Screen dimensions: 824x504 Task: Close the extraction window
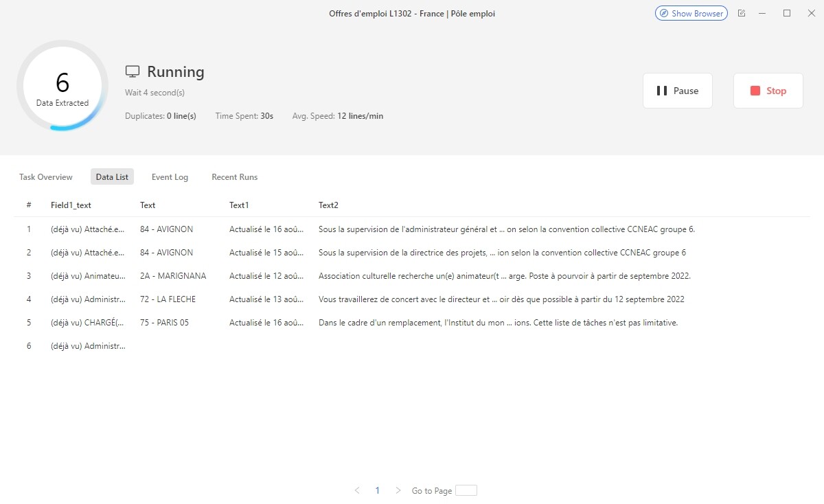pyautogui.click(x=811, y=13)
